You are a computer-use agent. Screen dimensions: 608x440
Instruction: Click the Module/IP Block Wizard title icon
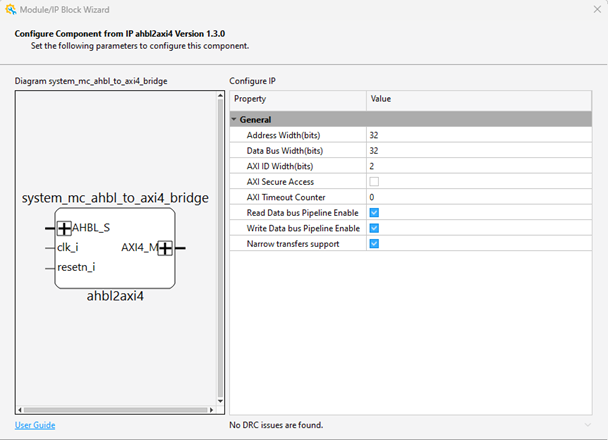(10, 9)
